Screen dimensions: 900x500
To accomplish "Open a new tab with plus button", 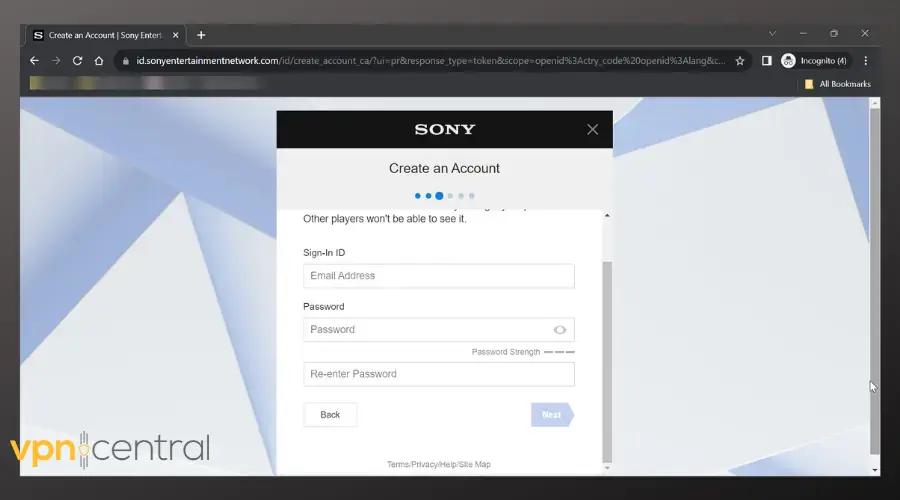I will pos(201,34).
